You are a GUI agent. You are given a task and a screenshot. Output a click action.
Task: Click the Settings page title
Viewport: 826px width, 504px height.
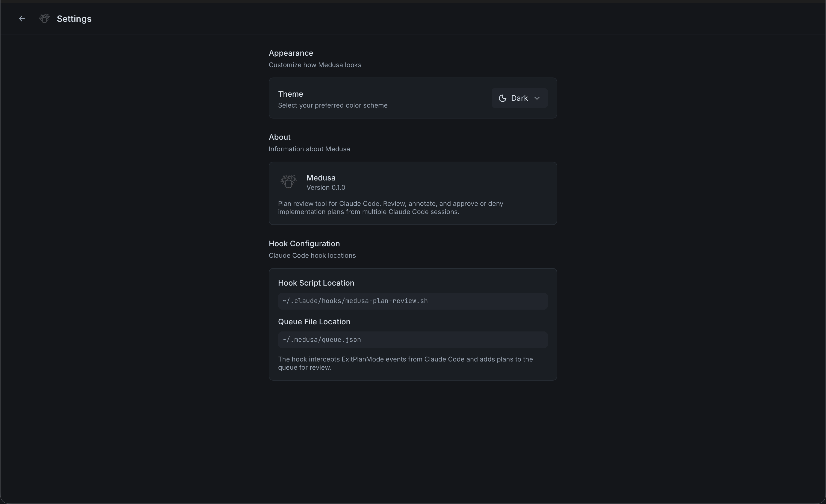(x=73, y=19)
